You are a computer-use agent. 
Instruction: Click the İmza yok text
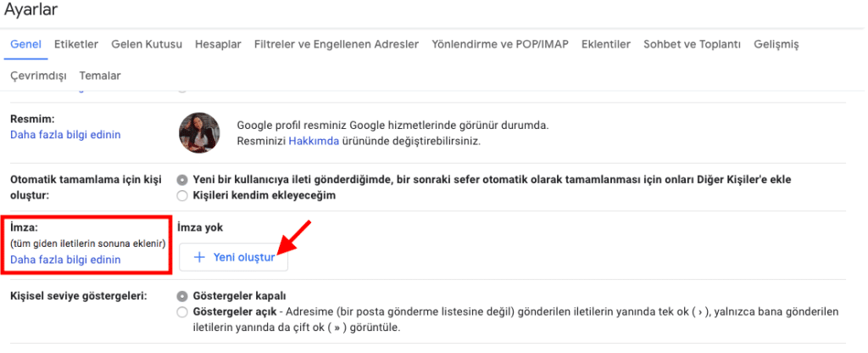[200, 227]
